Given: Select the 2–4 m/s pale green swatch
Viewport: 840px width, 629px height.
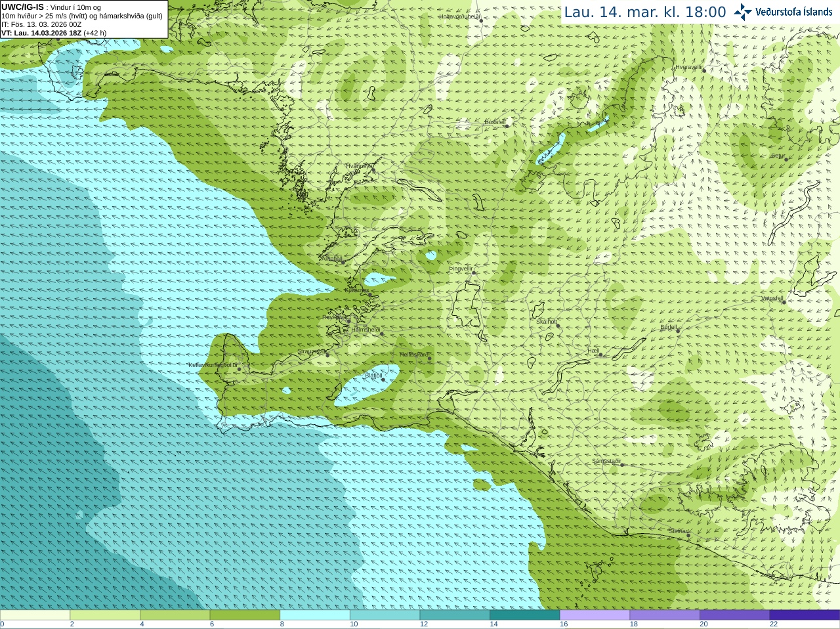Looking at the screenshot, I should point(105,615).
